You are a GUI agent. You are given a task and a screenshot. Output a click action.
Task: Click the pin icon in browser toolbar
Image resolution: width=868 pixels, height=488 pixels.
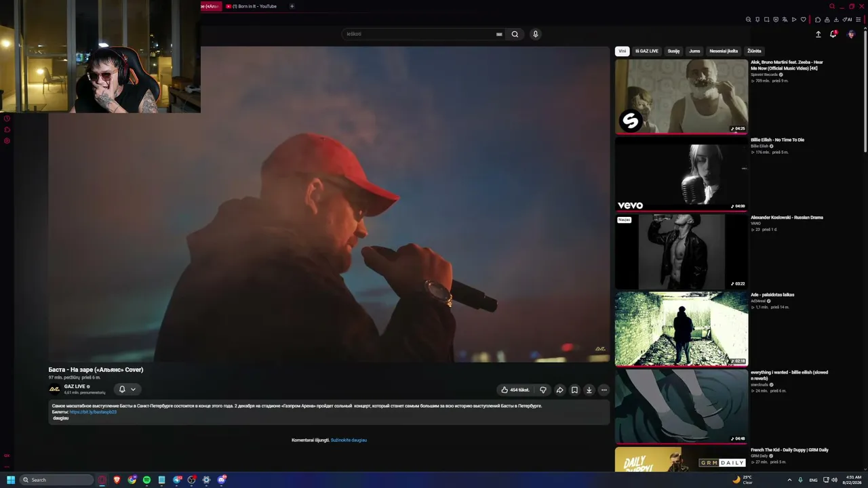pos(757,20)
